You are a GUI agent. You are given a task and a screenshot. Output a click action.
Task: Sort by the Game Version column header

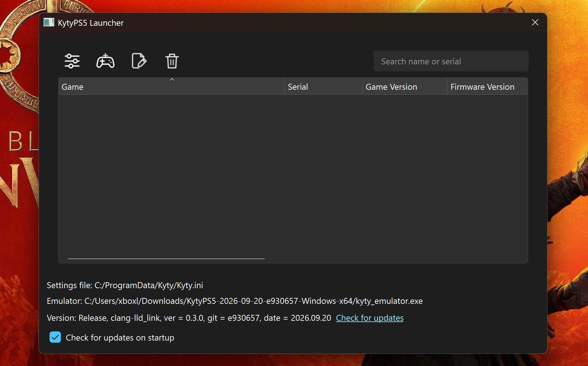405,87
